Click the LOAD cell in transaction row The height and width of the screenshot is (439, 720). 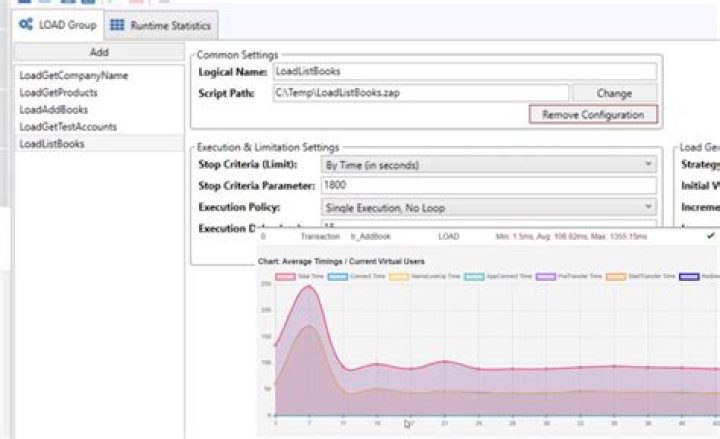449,236
